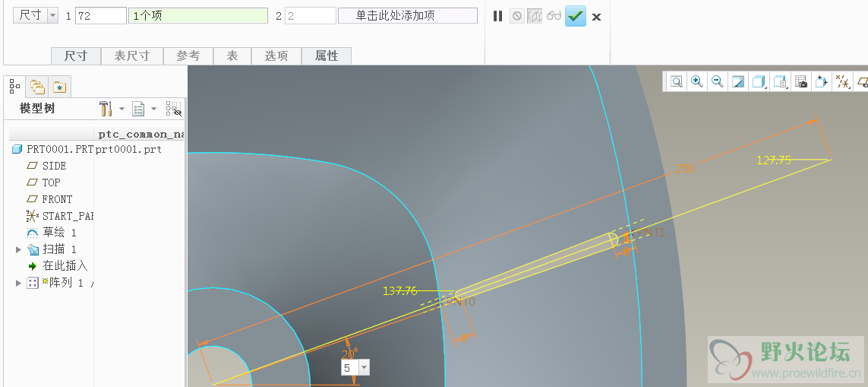
Task: Select 扫描 1 sweep feature
Action: coord(52,249)
